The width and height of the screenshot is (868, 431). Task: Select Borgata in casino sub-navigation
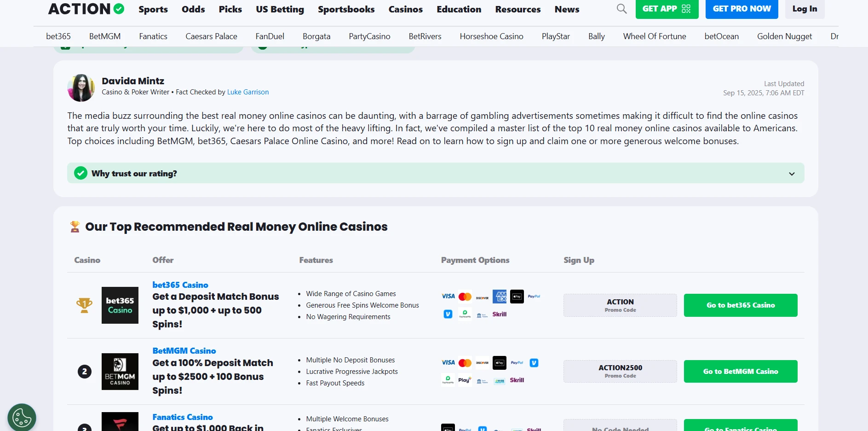click(x=316, y=36)
